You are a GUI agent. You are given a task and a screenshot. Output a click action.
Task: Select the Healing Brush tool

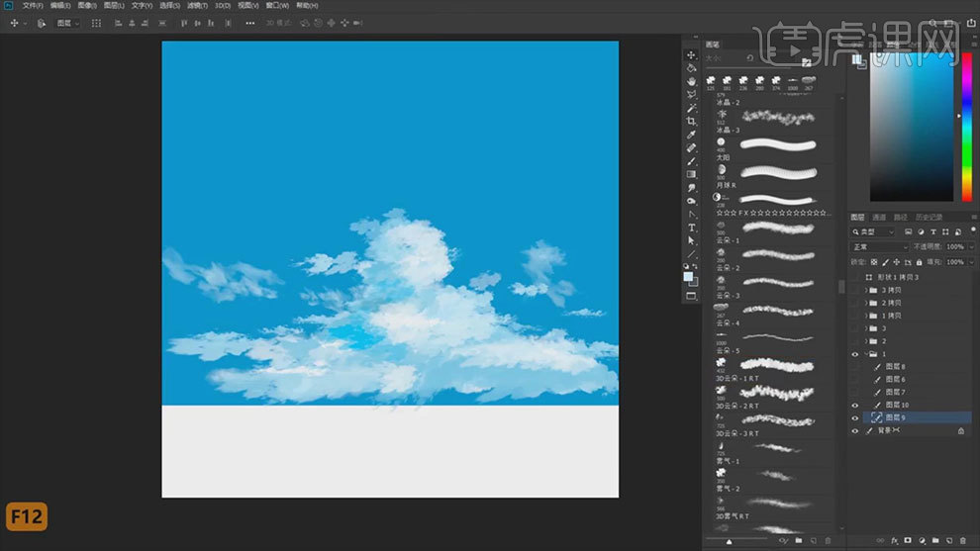(x=691, y=148)
